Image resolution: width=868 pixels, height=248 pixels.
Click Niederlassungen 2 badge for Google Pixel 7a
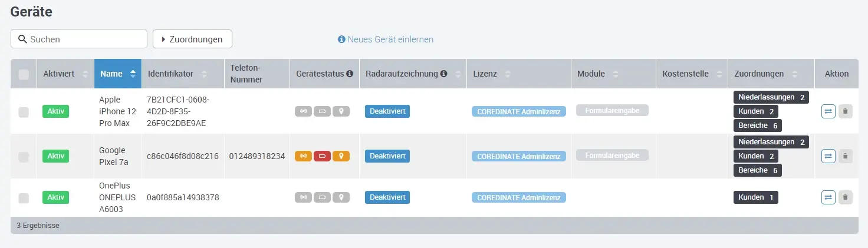pos(771,142)
